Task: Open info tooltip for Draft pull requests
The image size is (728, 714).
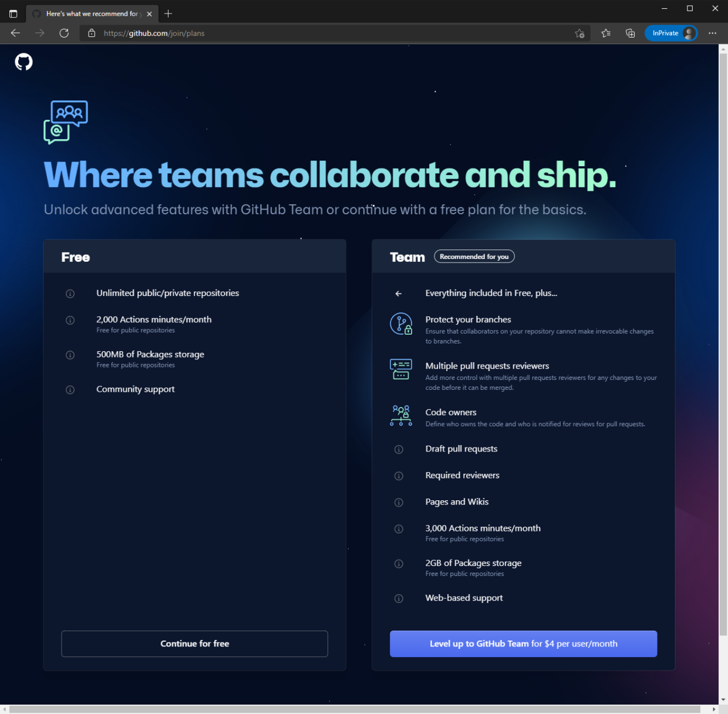Action: click(x=399, y=449)
